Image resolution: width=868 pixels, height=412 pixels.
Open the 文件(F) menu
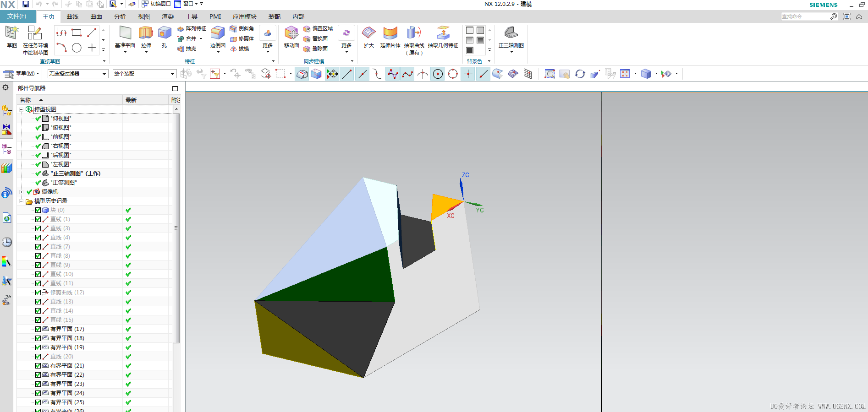17,16
